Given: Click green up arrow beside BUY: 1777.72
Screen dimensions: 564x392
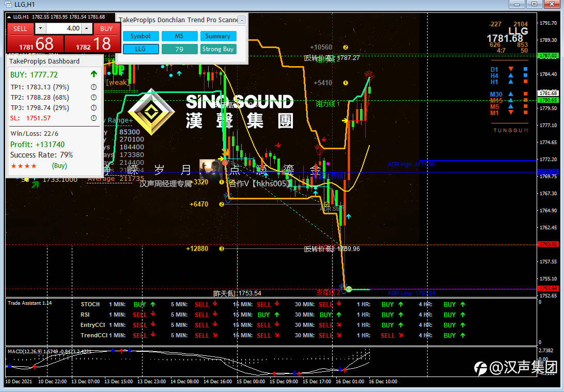Looking at the screenshot, I should coord(94,74).
